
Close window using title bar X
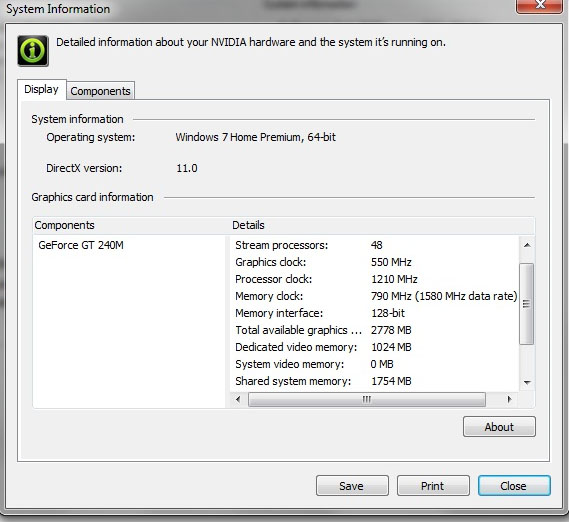(540, 6)
